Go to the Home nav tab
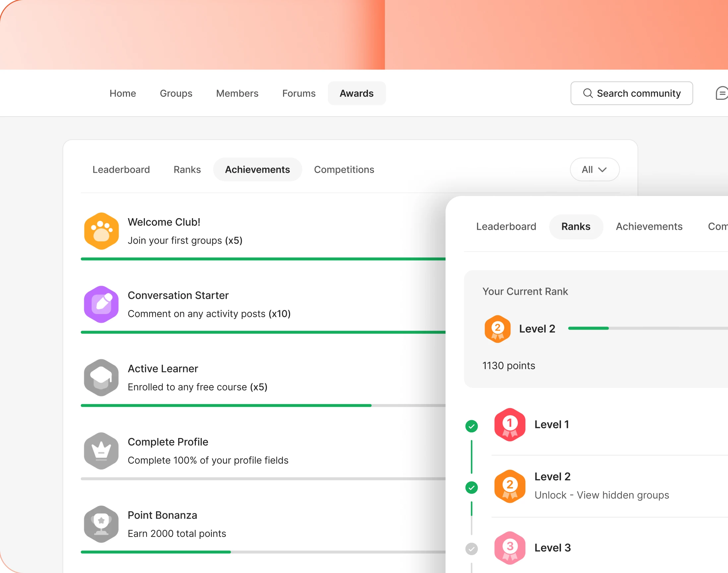Viewport: 728px width, 573px height. [123, 93]
